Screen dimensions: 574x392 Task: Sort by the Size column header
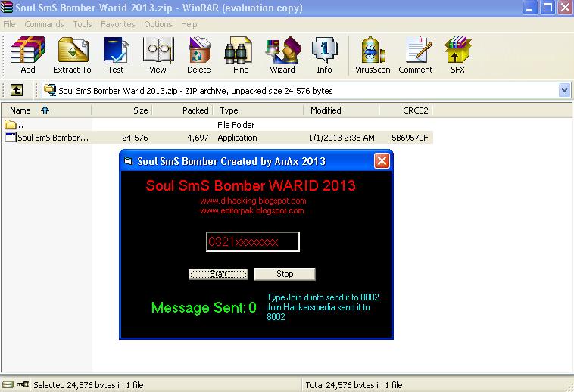(x=122, y=110)
